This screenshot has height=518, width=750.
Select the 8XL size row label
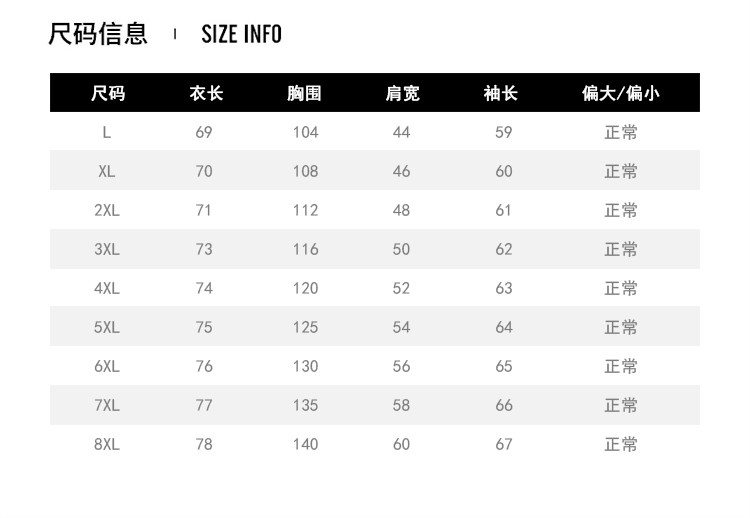(x=107, y=444)
